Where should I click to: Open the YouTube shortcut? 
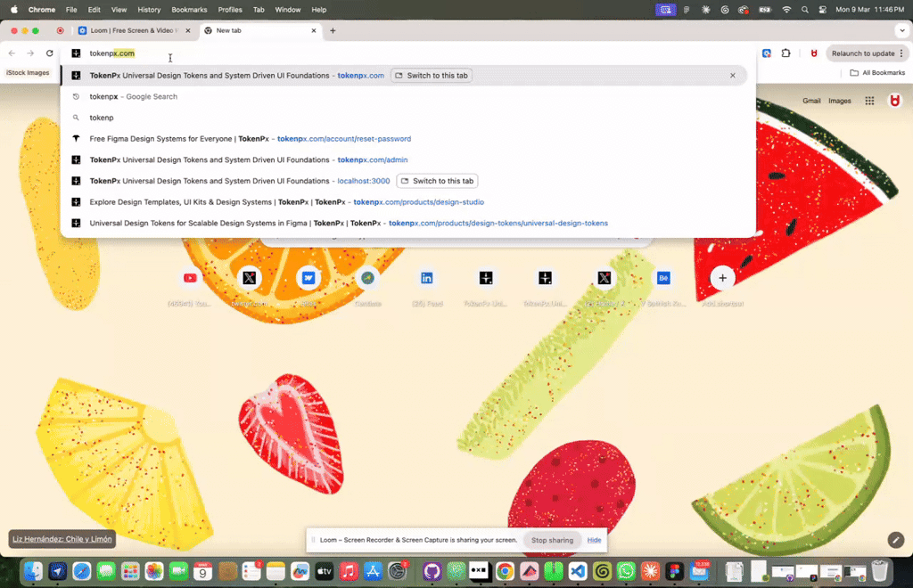click(190, 278)
